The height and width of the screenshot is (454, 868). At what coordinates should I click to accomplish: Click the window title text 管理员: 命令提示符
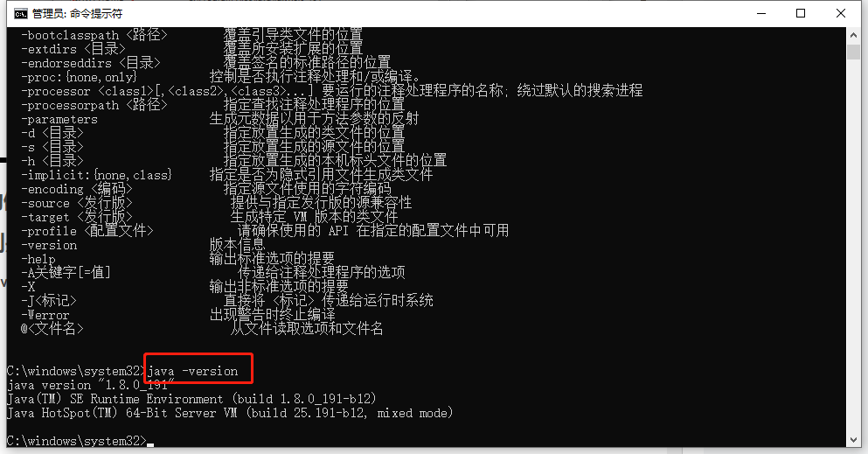tap(77, 13)
